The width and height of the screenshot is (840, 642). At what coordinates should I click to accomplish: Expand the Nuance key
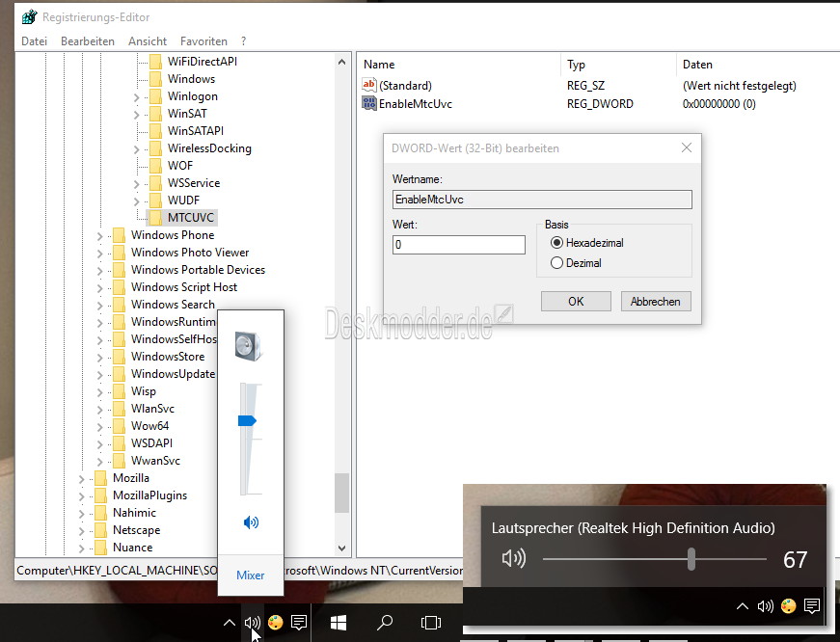(x=82, y=548)
